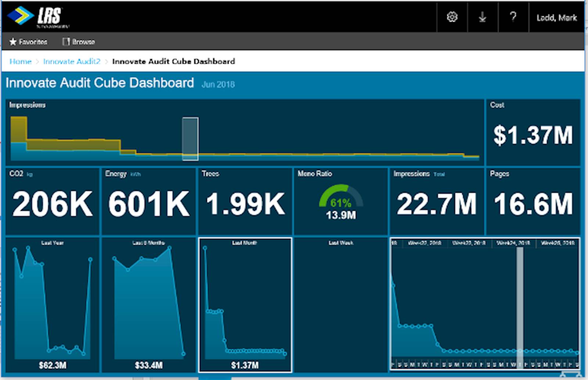This screenshot has width=588, height=380.
Task: Click the 13.9M mono ratio value
Action: [341, 215]
